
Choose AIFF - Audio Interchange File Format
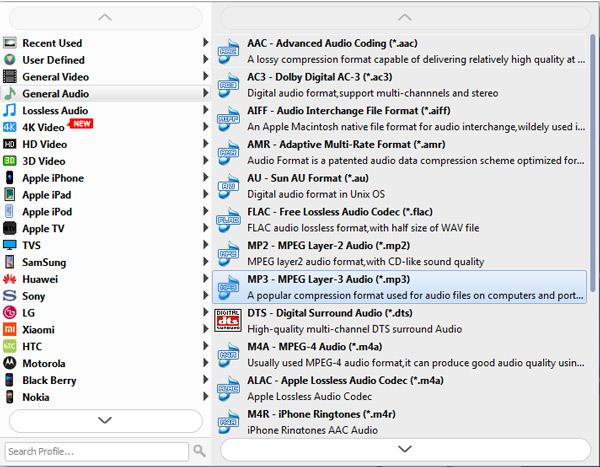coord(399,119)
